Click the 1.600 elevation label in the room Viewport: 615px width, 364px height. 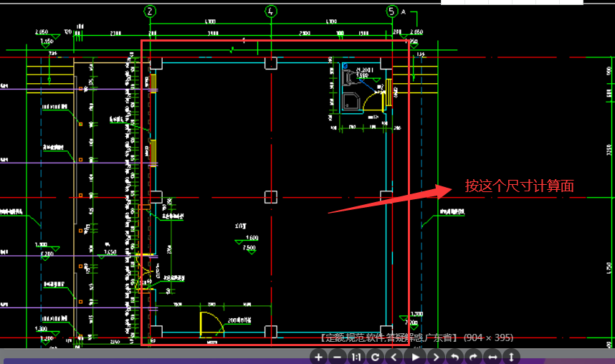[x=252, y=238]
